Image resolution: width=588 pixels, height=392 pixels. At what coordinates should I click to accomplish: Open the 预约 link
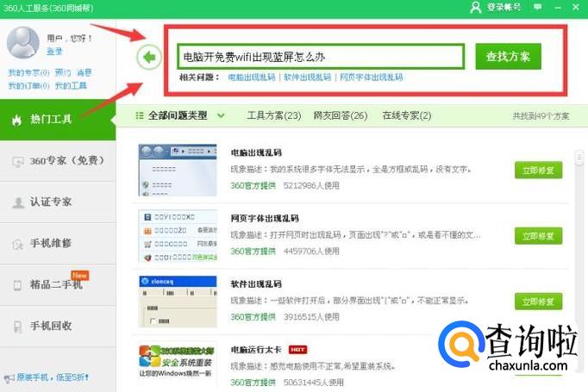pyautogui.click(x=63, y=72)
